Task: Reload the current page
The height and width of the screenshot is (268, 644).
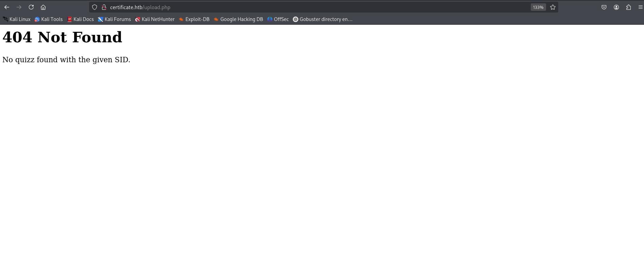Action: point(31,7)
